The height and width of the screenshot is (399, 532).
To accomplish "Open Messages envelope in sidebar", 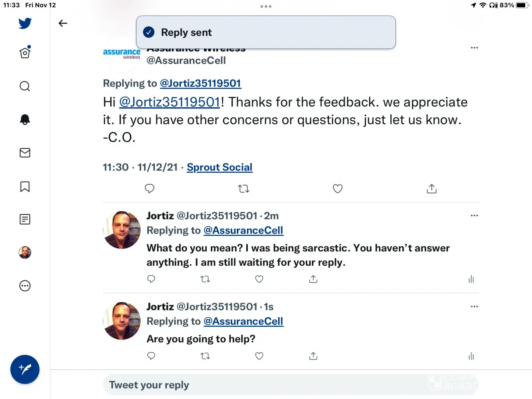I will coord(25,153).
